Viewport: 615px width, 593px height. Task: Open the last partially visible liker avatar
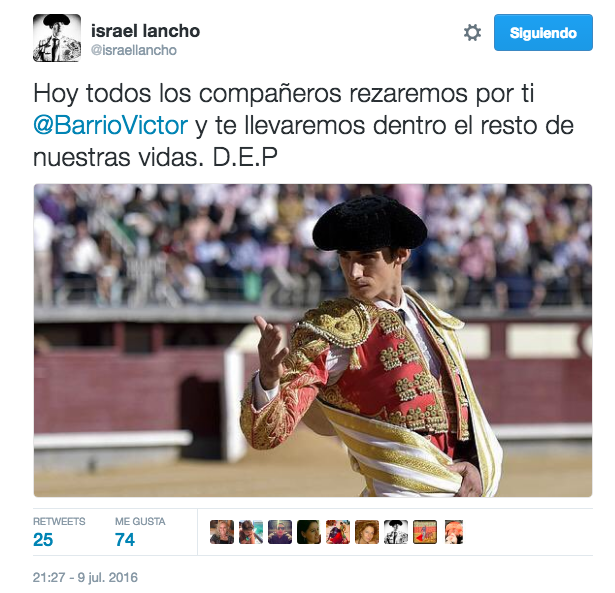(454, 532)
